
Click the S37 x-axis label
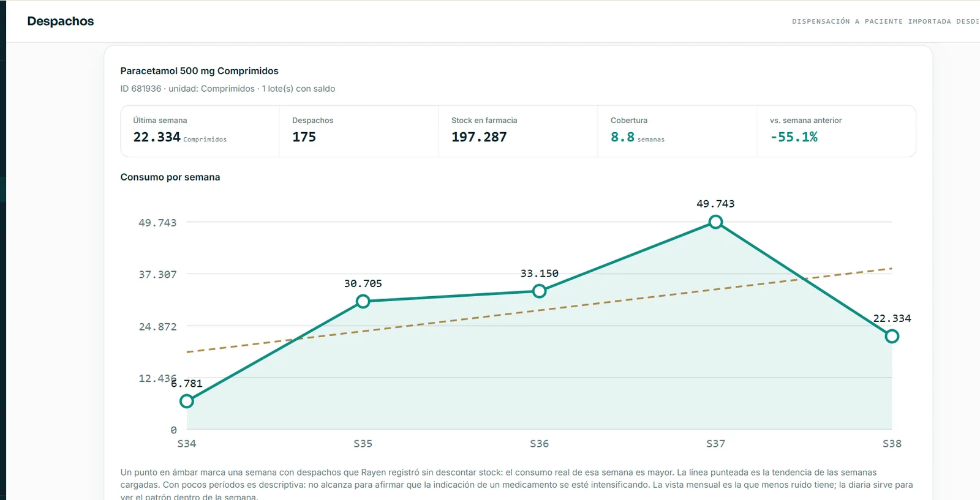point(715,444)
